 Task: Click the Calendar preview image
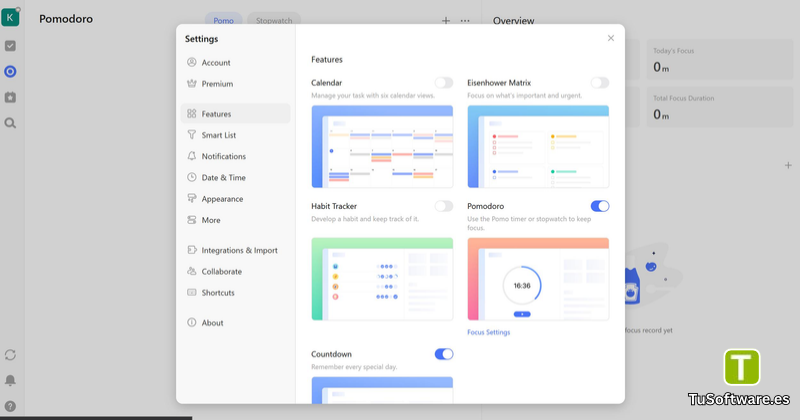click(x=382, y=146)
